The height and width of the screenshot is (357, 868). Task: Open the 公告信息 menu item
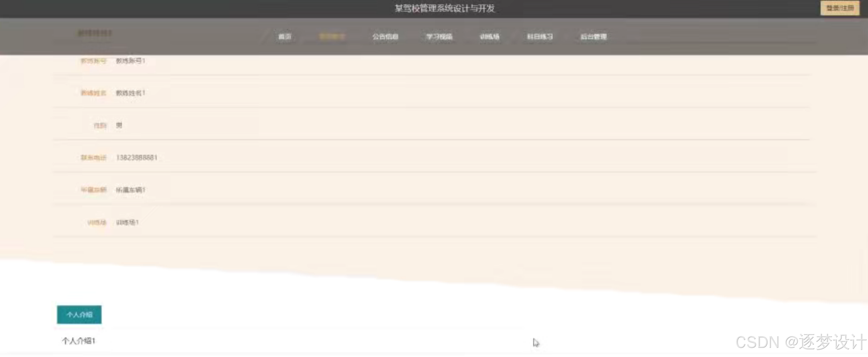click(385, 36)
